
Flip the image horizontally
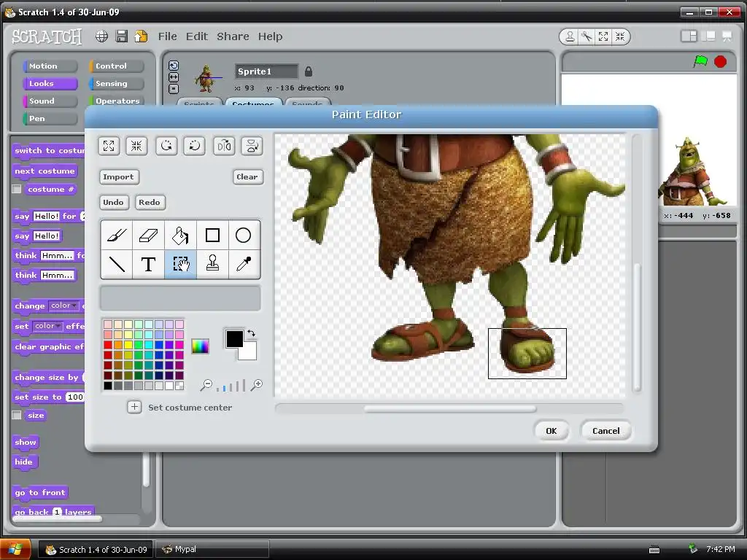(224, 146)
